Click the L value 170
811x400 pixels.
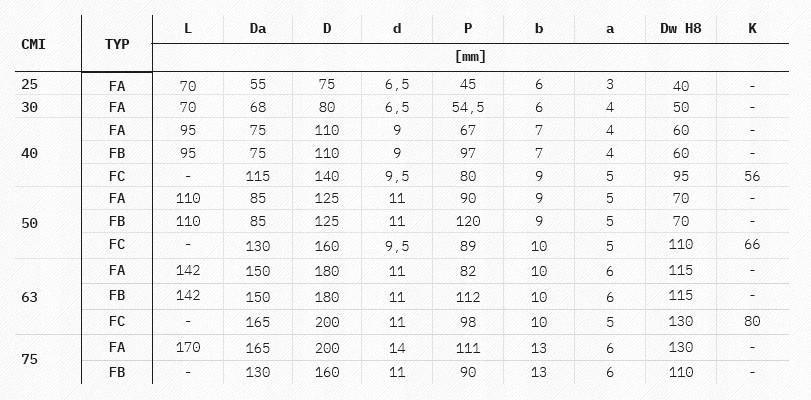[x=188, y=347]
